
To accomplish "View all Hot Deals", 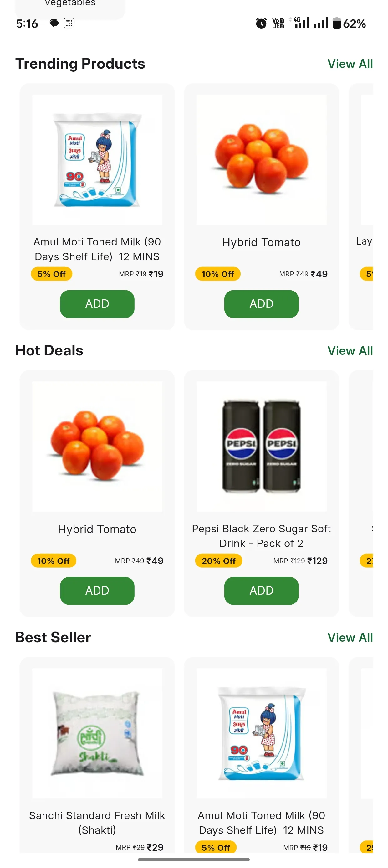I will pos(350,351).
